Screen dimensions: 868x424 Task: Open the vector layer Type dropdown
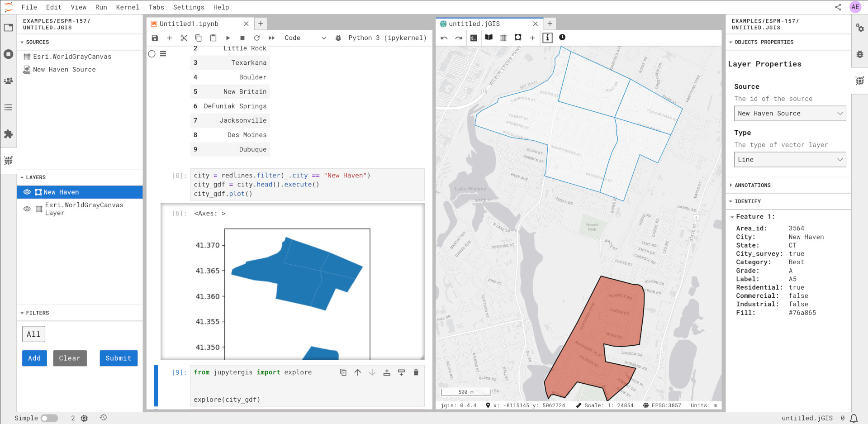789,160
